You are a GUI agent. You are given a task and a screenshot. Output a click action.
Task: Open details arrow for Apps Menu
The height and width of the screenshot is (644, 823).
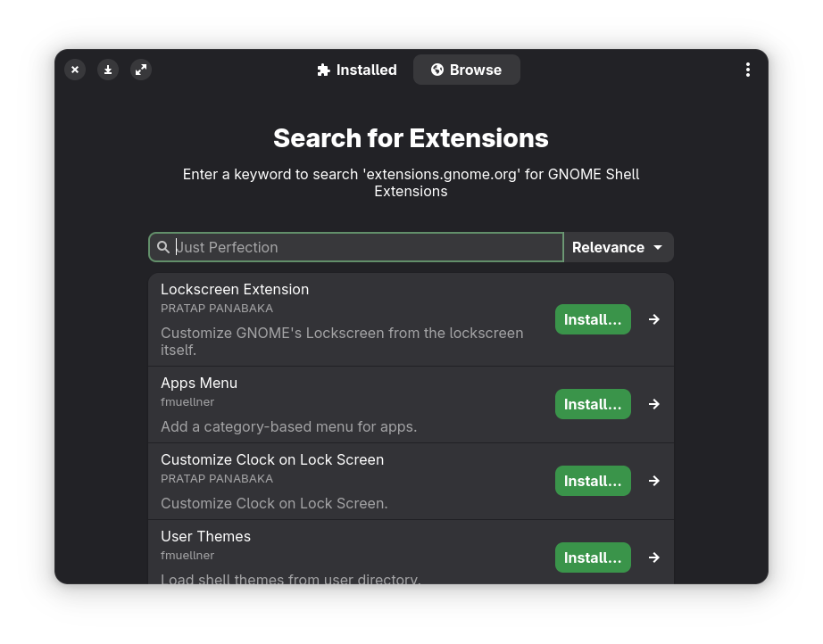coord(654,404)
